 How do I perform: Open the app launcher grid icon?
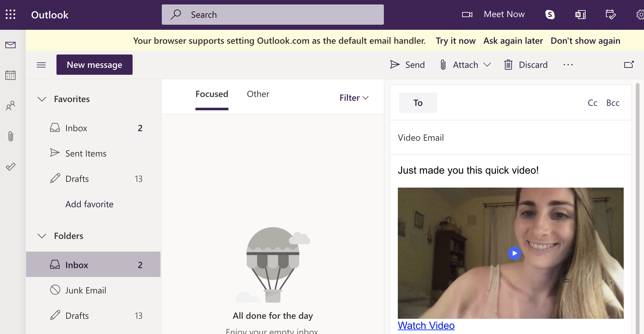coord(10,15)
